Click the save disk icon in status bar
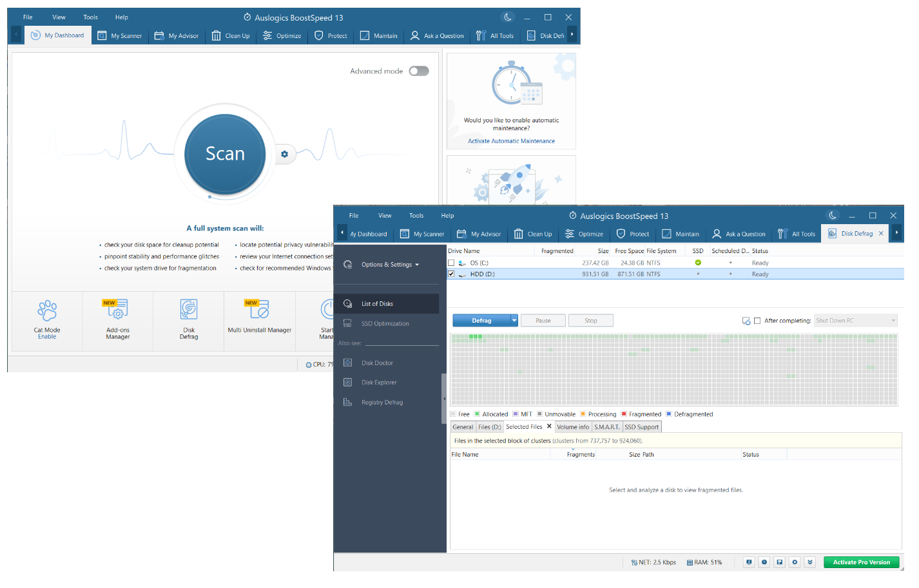919x588 pixels. tap(779, 562)
